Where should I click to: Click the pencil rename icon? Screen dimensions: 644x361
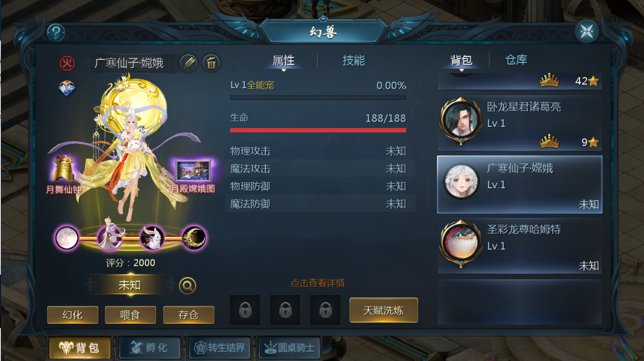189,63
